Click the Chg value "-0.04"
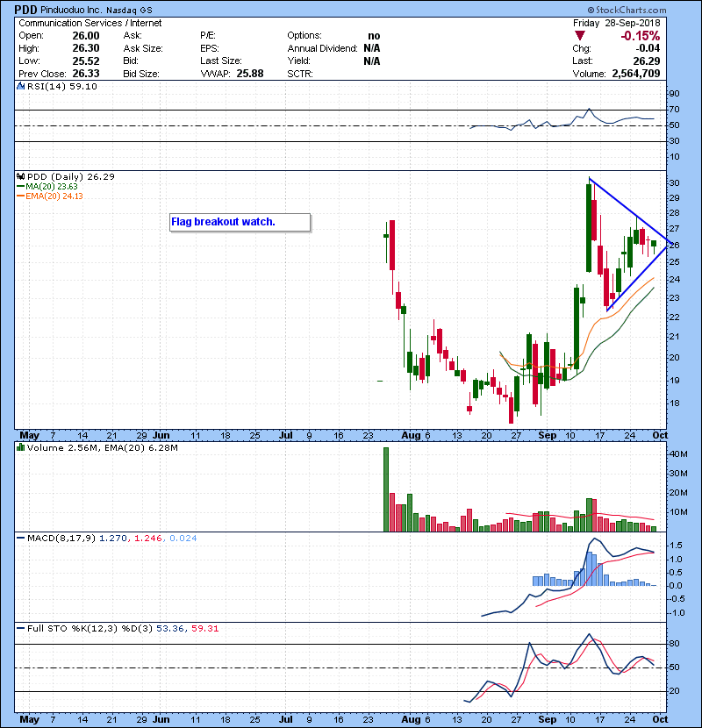This screenshot has width=702, height=728. coord(648,48)
